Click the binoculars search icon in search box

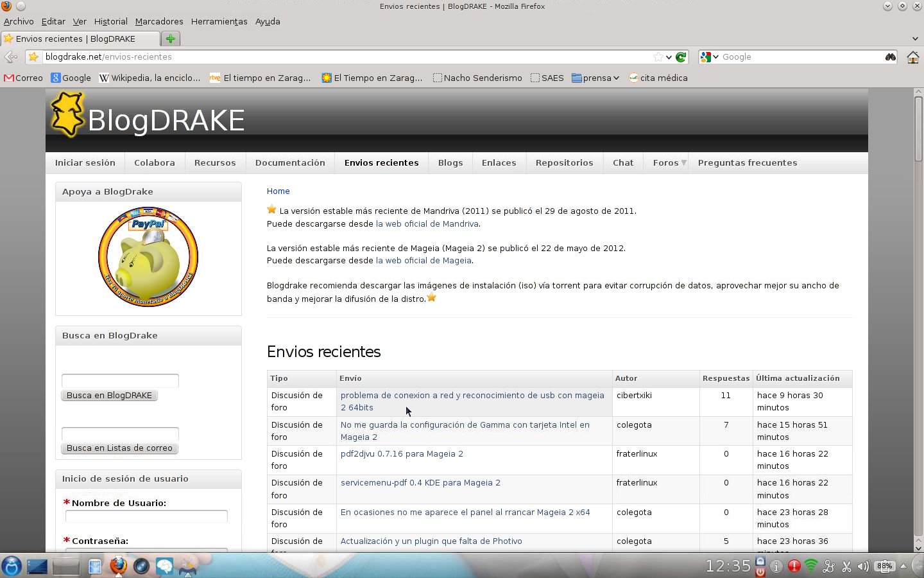pos(890,57)
